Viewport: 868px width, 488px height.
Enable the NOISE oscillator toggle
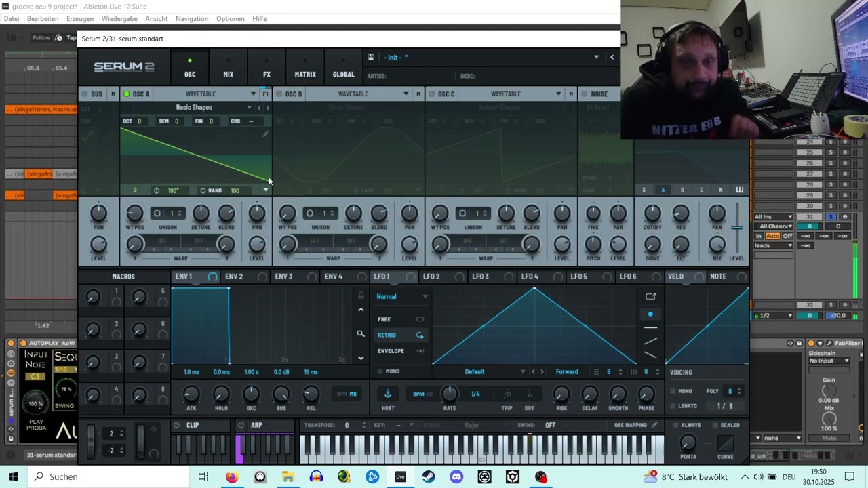click(584, 94)
